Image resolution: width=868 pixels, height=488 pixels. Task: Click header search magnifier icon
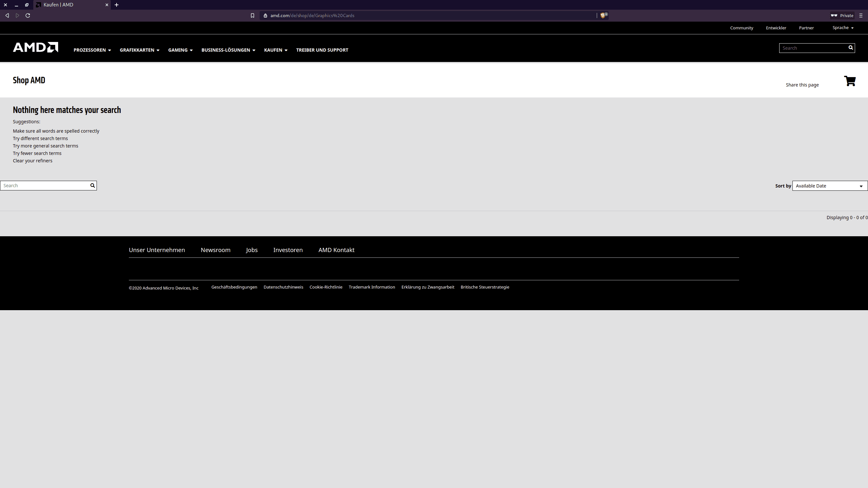tap(851, 48)
